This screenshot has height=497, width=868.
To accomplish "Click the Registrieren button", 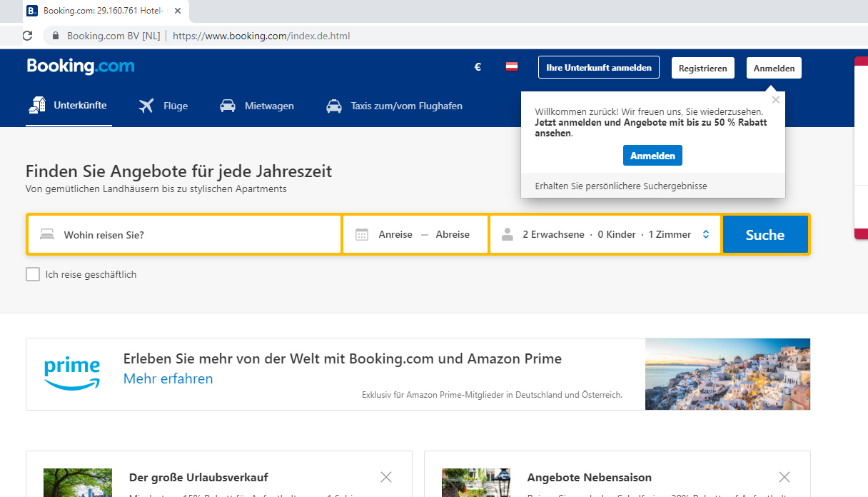I will click(703, 68).
